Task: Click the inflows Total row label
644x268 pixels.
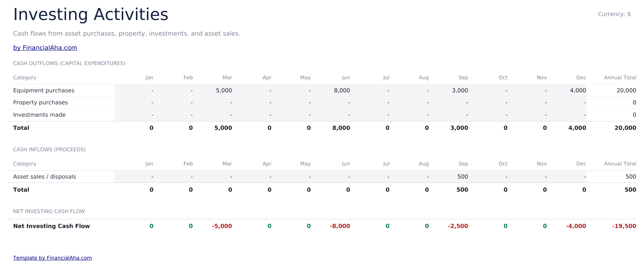Action: (21, 190)
